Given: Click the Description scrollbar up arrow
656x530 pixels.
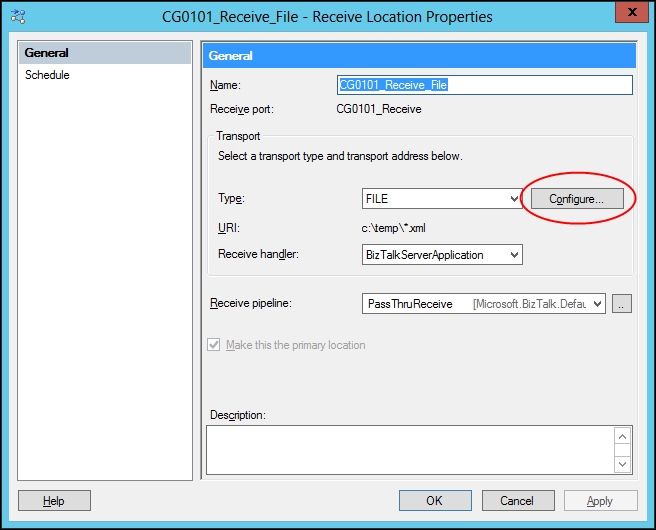Looking at the screenshot, I should pos(623,437).
